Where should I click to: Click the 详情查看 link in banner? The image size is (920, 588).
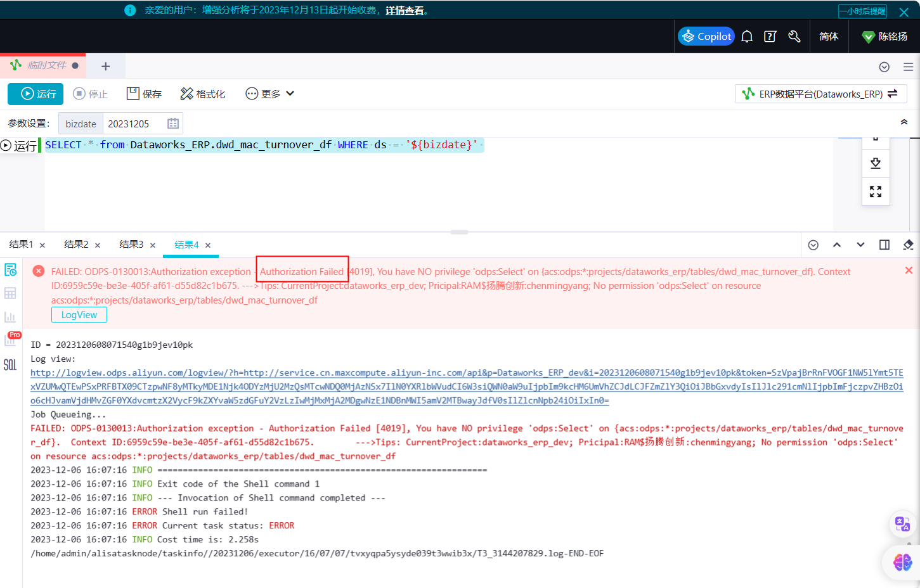coord(405,10)
